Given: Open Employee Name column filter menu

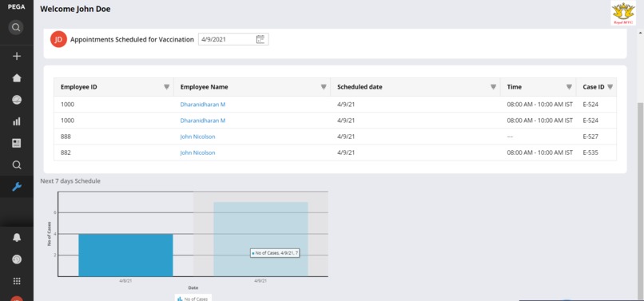Looking at the screenshot, I should click(324, 87).
